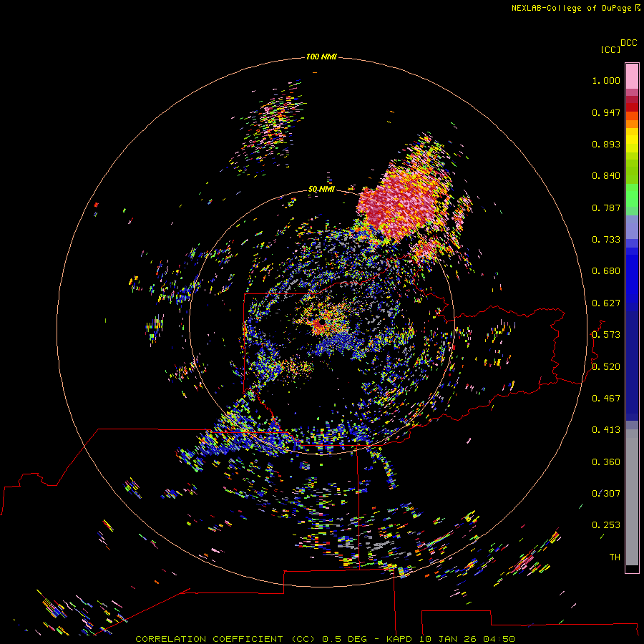Click the 0.733 legend value
This screenshot has width=644, height=644.
pyautogui.click(x=606, y=240)
